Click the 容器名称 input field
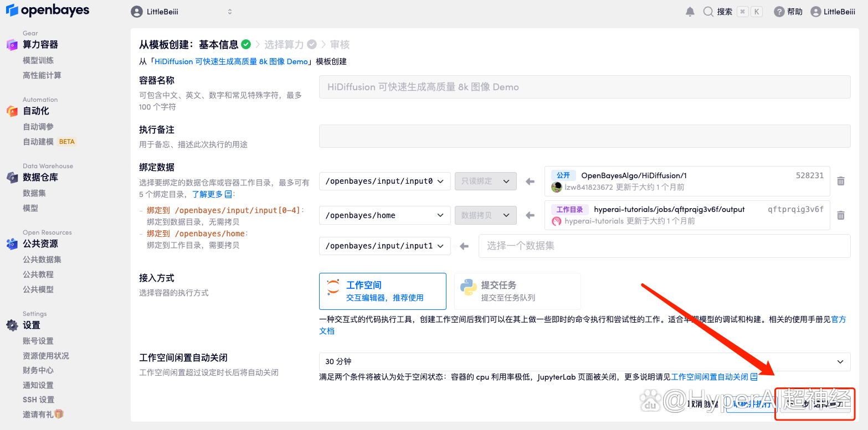This screenshot has height=430, width=868. (584, 87)
